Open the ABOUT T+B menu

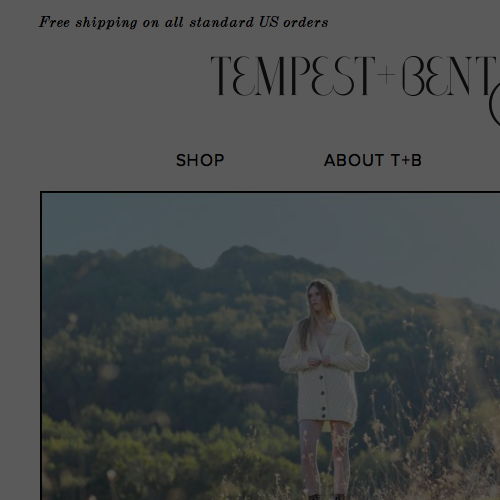coord(373,160)
